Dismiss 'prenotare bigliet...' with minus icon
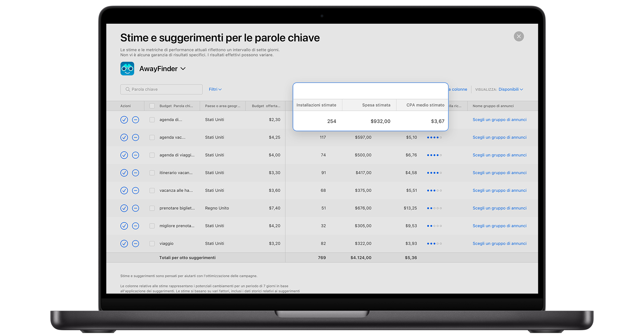The width and height of the screenshot is (644, 336). pyautogui.click(x=135, y=208)
